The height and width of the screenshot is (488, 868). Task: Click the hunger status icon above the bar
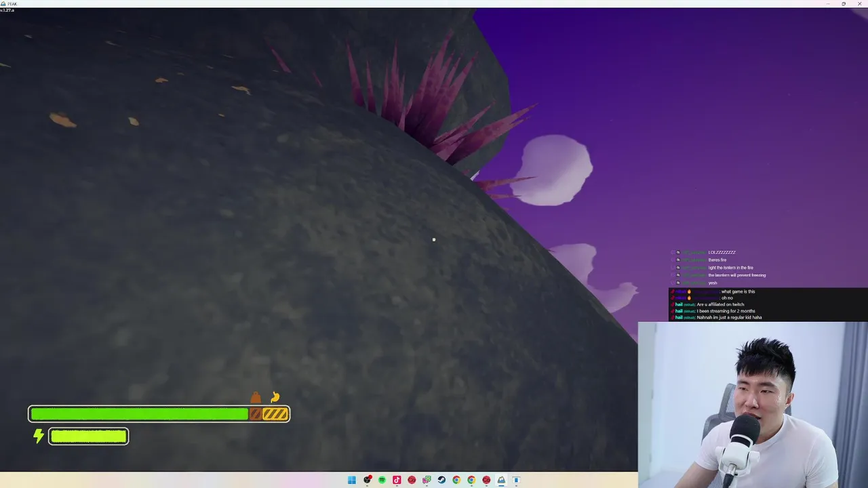point(275,397)
